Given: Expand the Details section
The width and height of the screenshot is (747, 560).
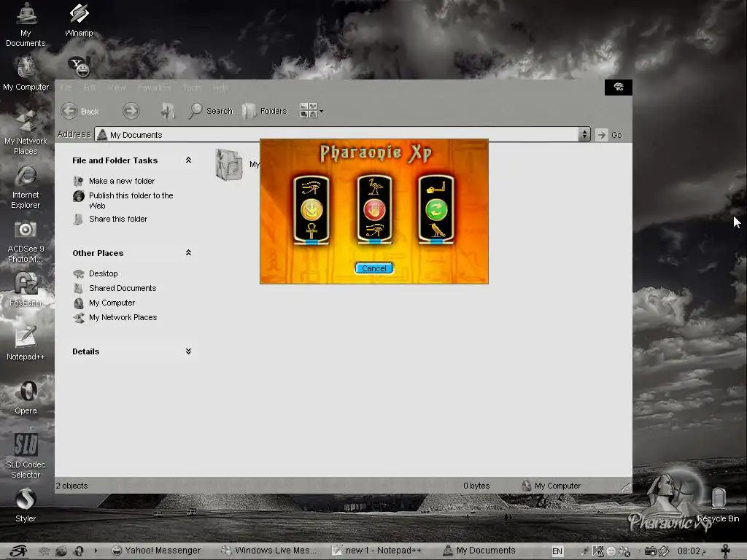Looking at the screenshot, I should point(188,351).
